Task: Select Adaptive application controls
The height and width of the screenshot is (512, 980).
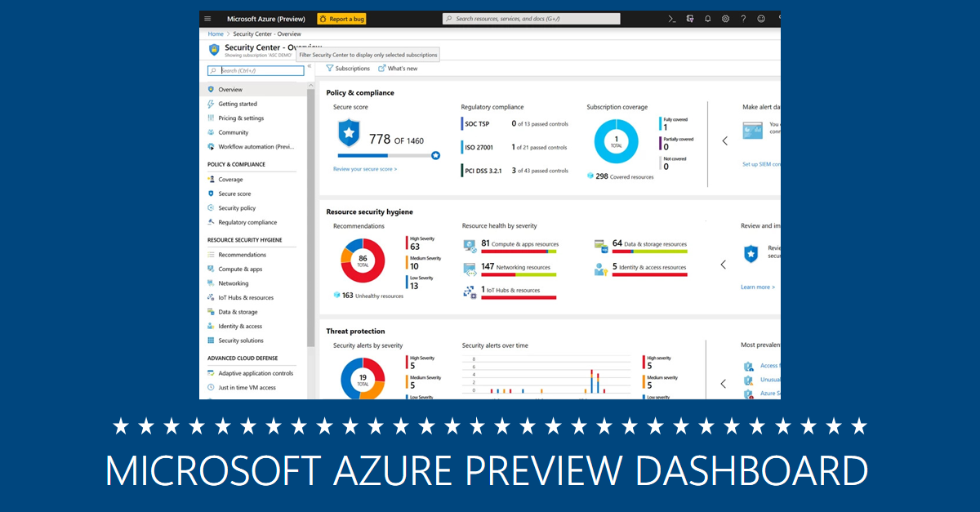Action: point(252,373)
